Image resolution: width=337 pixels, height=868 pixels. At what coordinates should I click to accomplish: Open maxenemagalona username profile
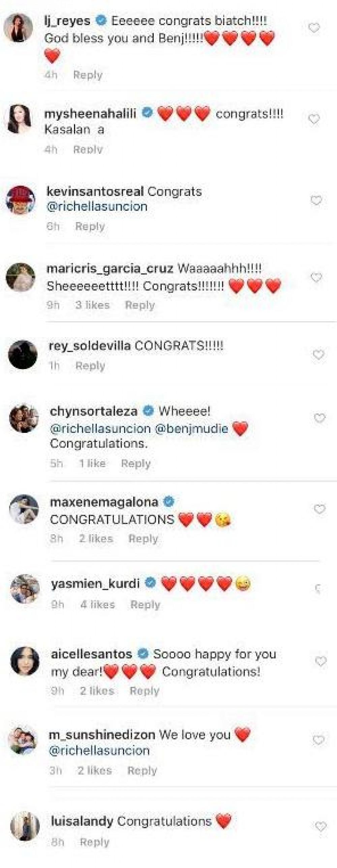(104, 502)
